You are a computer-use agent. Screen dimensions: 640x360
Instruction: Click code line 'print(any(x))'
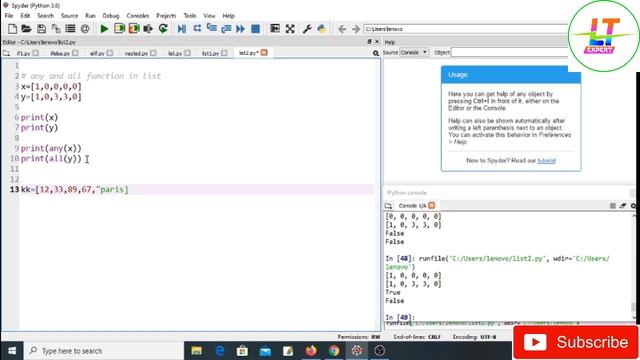(51, 148)
